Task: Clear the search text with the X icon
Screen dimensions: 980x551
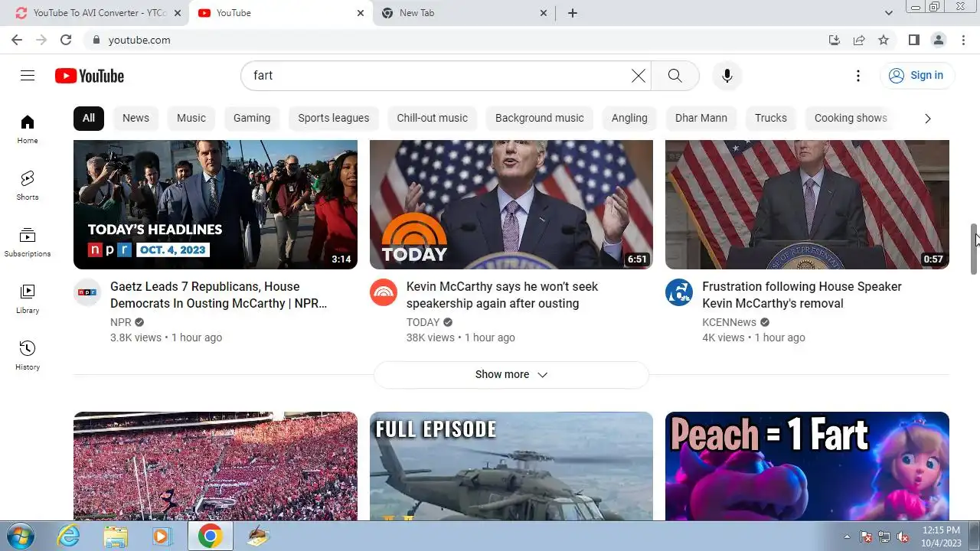Action: (x=638, y=76)
